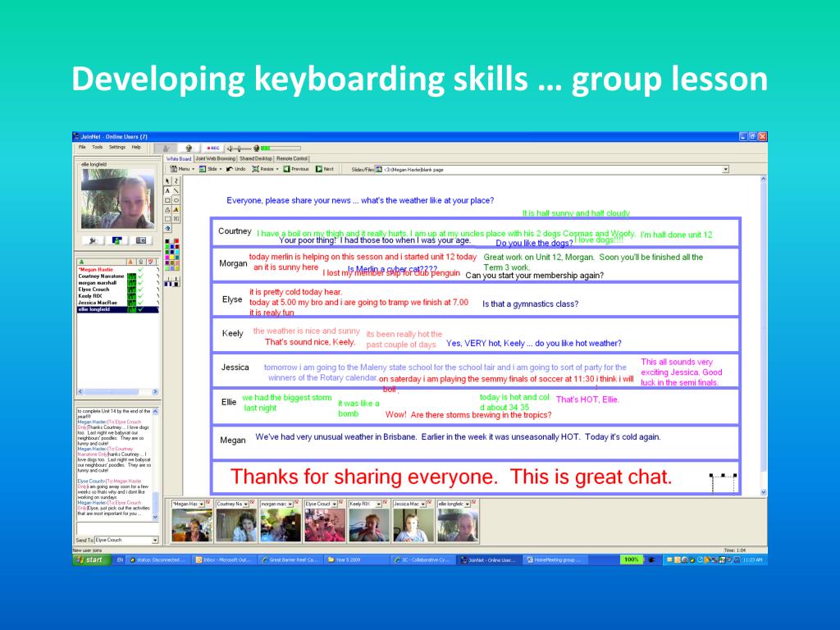Select the rectangle shape tool
840x630 pixels.
click(x=167, y=200)
